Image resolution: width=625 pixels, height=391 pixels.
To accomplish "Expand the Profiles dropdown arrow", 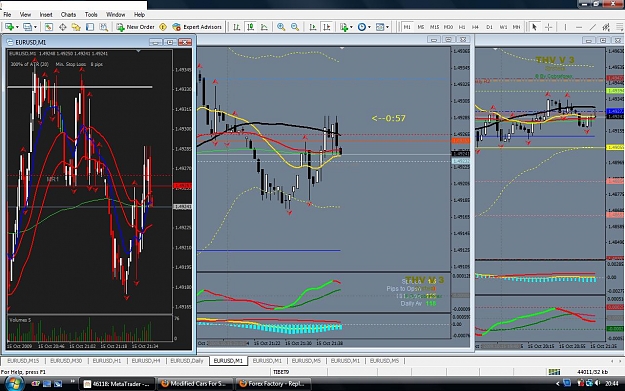I will pyautogui.click(x=35, y=27).
